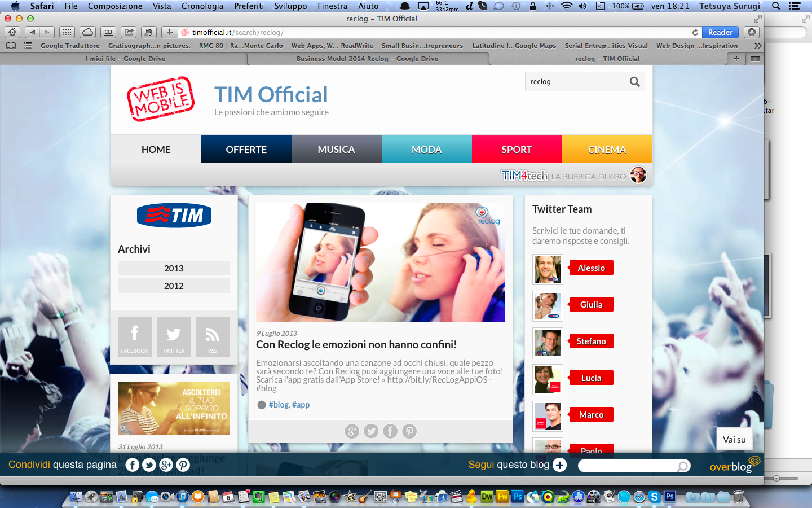Image resolution: width=812 pixels, height=508 pixels.
Task: Click the Share toolbar icon
Action: click(129, 32)
